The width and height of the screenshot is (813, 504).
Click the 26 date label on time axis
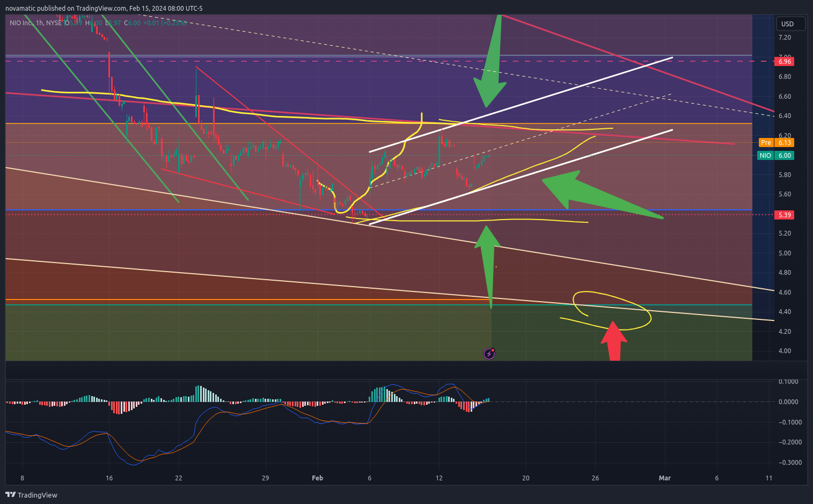point(595,478)
